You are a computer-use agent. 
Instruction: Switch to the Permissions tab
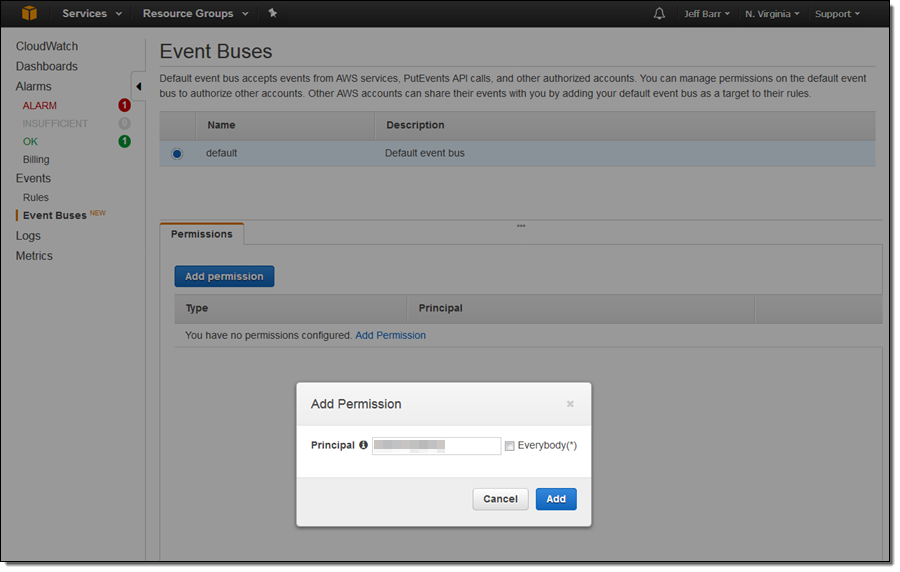pos(201,234)
